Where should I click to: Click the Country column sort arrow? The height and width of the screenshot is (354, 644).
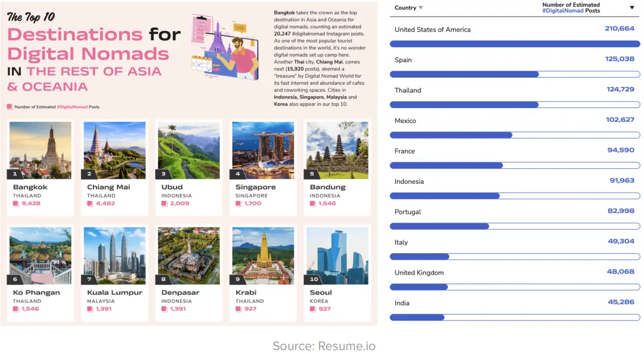pyautogui.click(x=420, y=8)
